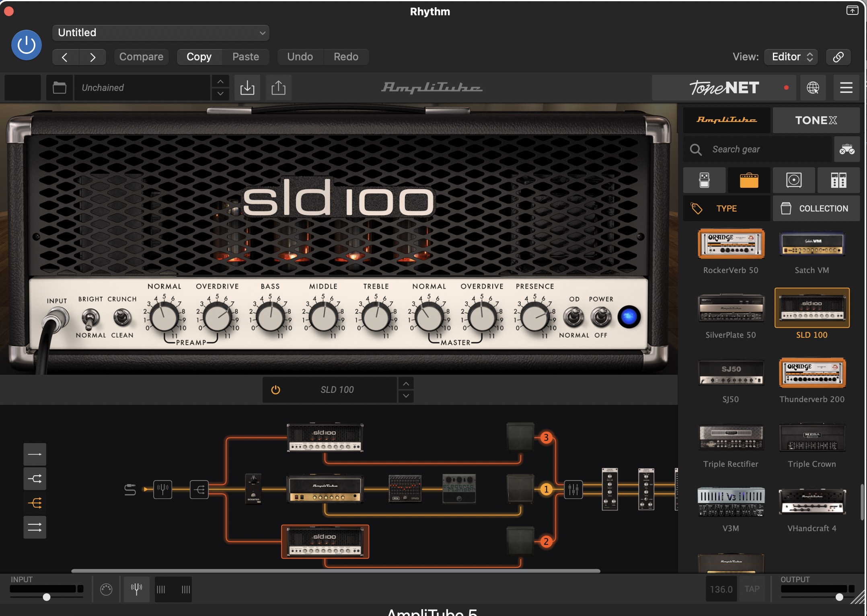Viewport: 867px width, 616px height.
Task: Choose the three-way parallel signal routing icon
Action: pyautogui.click(x=35, y=503)
